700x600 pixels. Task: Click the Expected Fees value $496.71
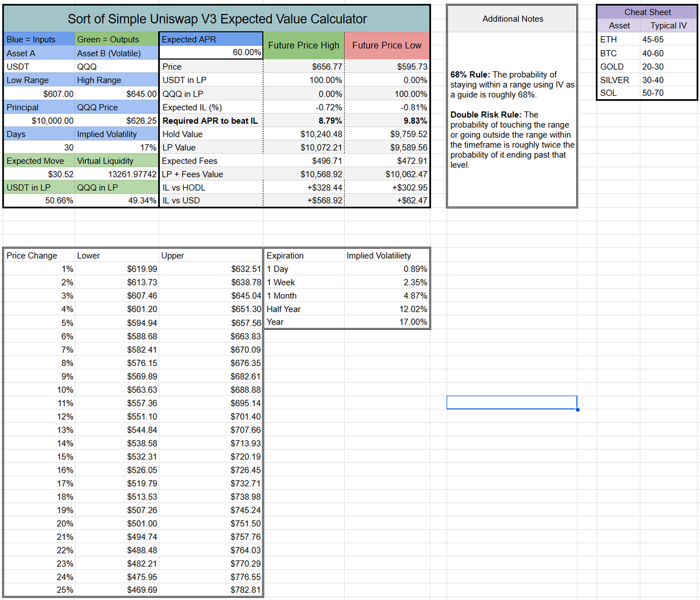click(304, 161)
